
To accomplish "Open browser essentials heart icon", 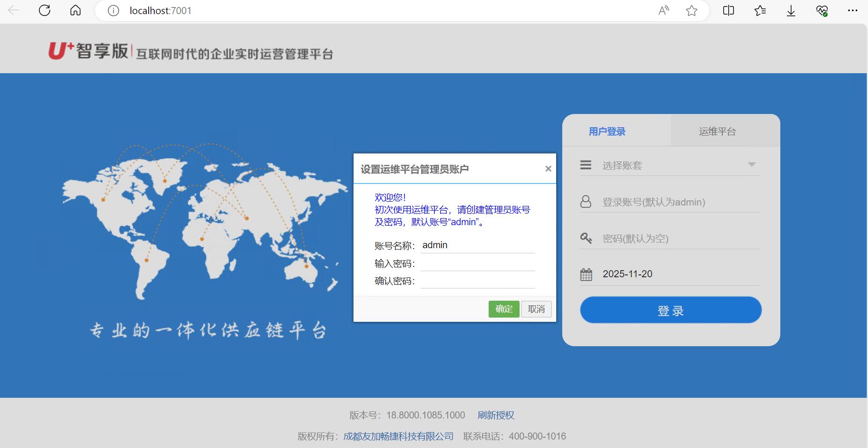I will 822,10.
